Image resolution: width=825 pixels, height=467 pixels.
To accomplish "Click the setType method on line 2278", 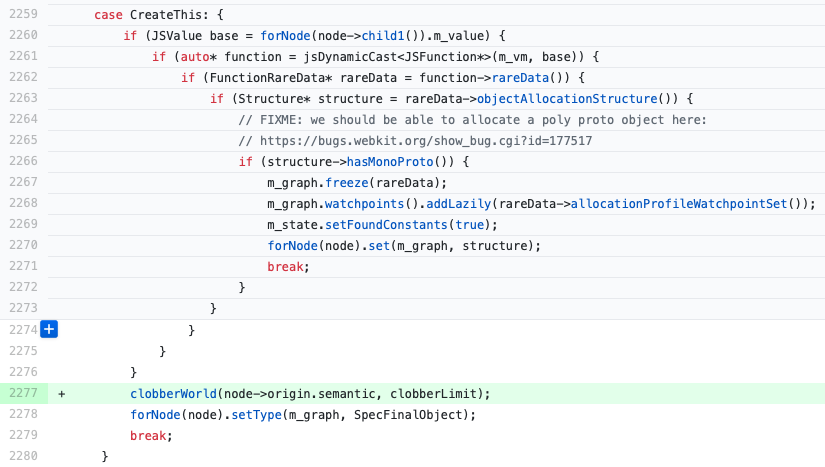I will (247, 414).
